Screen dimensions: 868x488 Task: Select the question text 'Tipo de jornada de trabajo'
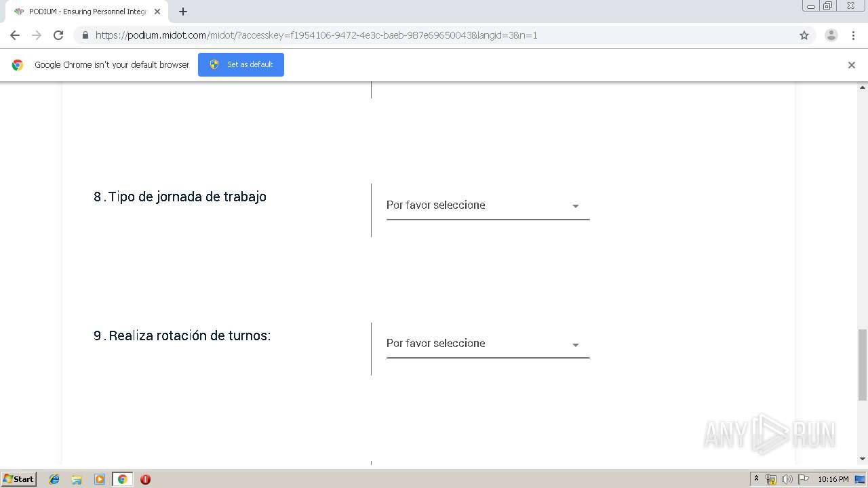point(187,197)
